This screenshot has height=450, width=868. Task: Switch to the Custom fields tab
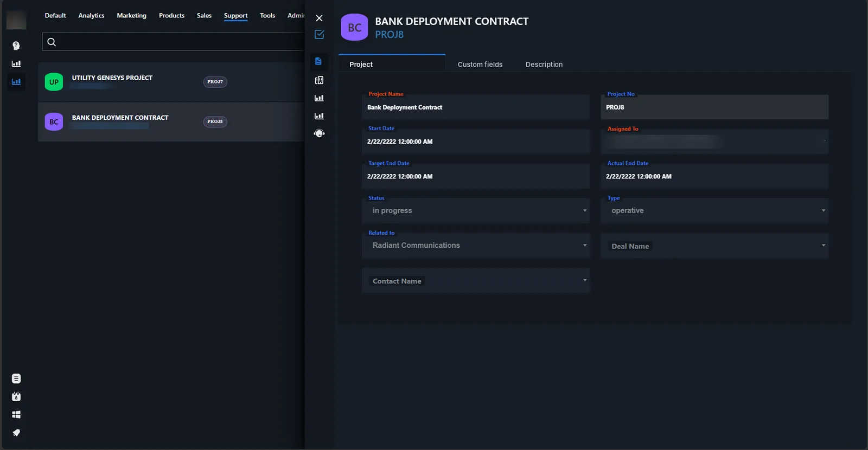[x=480, y=65]
